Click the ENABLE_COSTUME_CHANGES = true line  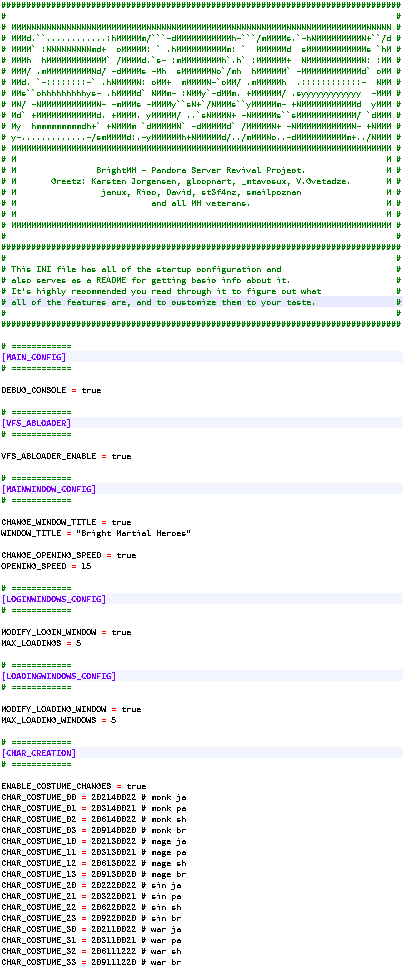pyautogui.click(x=74, y=787)
